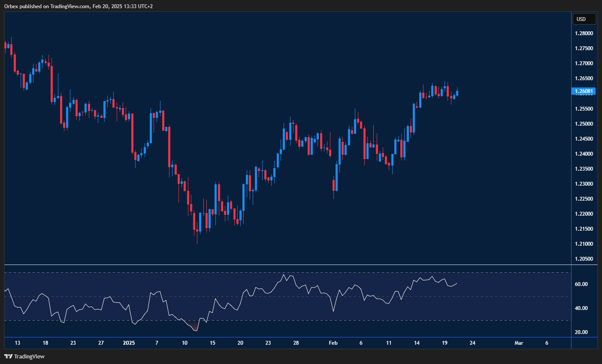602x364 pixels.
Task: Click the 40.00 RSI scale label
Action: (581, 308)
